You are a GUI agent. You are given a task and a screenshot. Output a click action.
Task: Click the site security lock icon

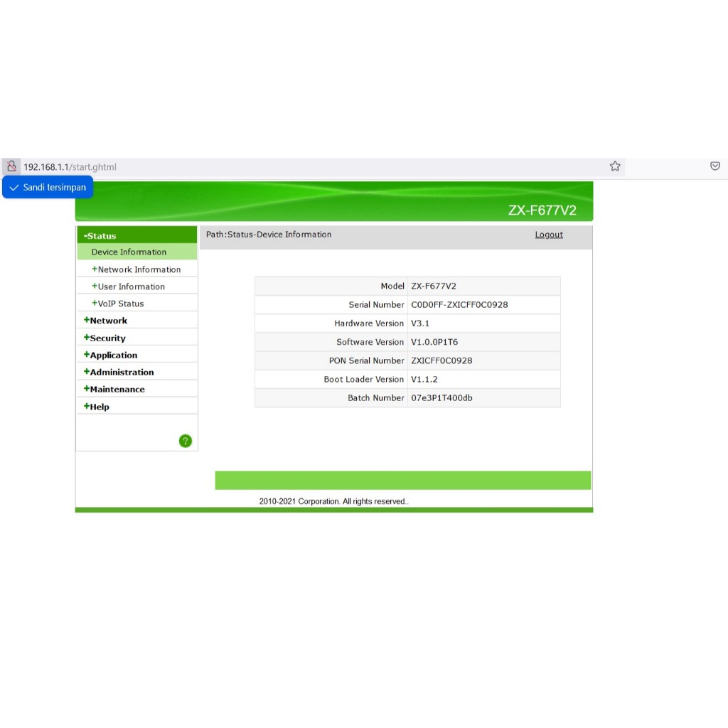(11, 166)
